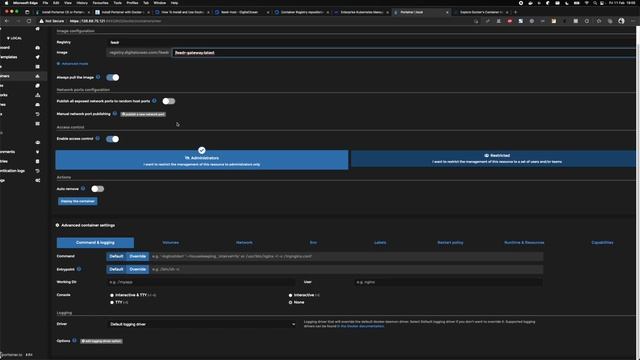640x360 pixels.
Task: Open a new browser tab with plus
Action: point(516,12)
